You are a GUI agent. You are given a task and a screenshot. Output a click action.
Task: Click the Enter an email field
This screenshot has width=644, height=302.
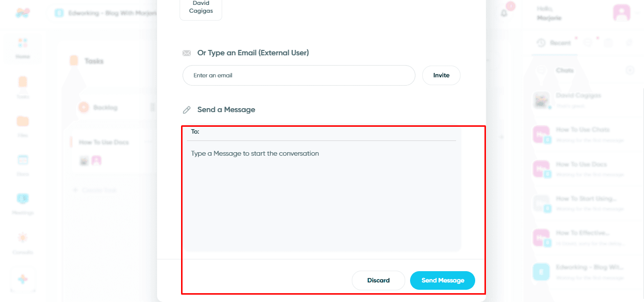pos(299,75)
